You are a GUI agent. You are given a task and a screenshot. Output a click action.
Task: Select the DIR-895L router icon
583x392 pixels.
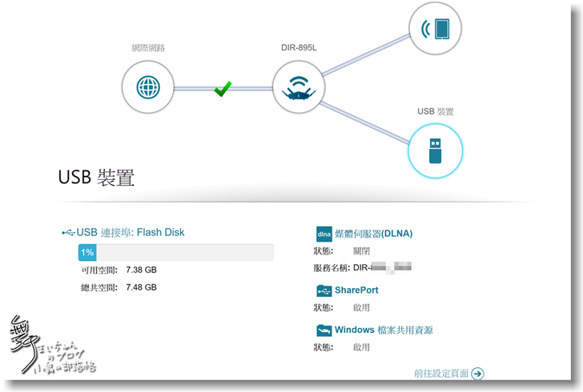click(299, 88)
